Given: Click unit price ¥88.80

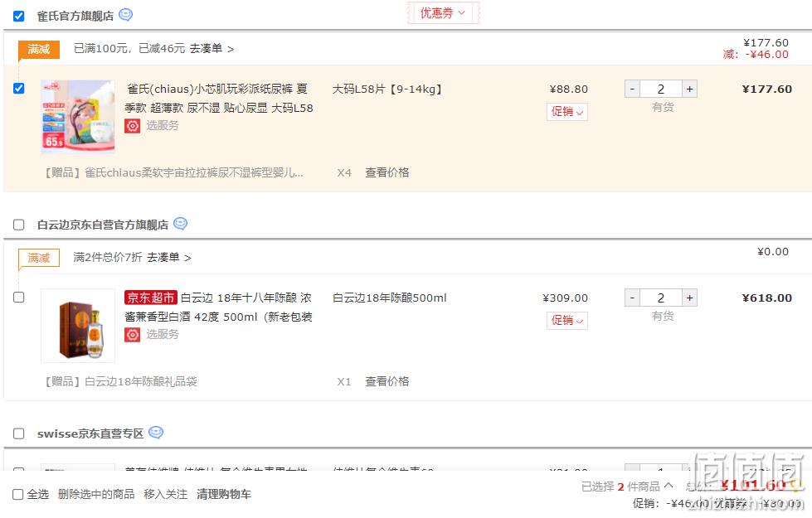Looking at the screenshot, I should 569,89.
